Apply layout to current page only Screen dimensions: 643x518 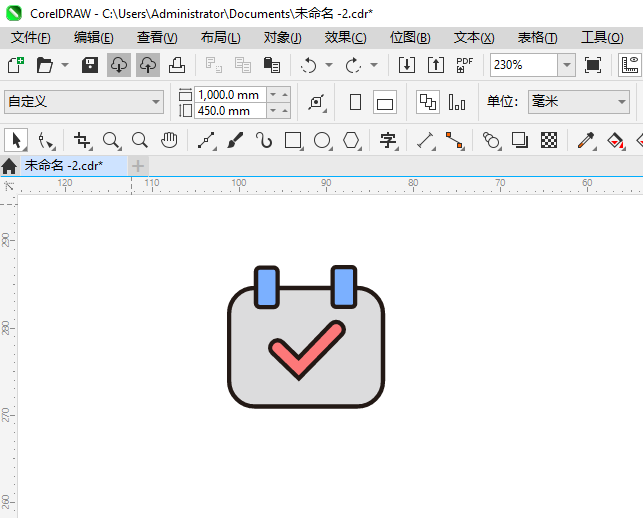pos(457,102)
